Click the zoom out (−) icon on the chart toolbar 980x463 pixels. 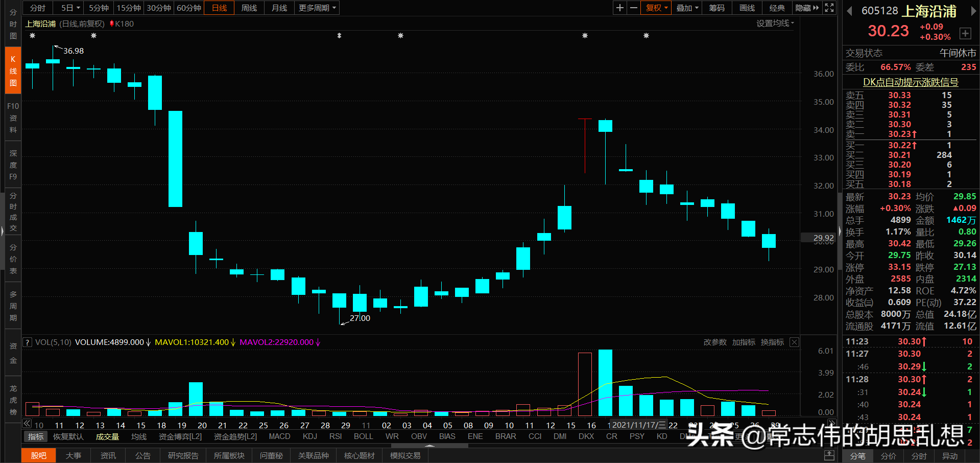pos(633,8)
